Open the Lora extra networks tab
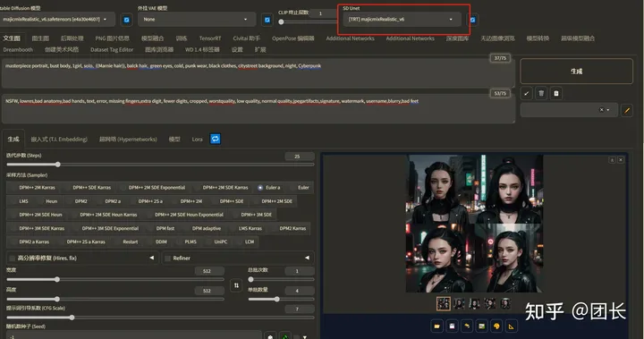Screen dimensions: 644x339 pos(197,140)
